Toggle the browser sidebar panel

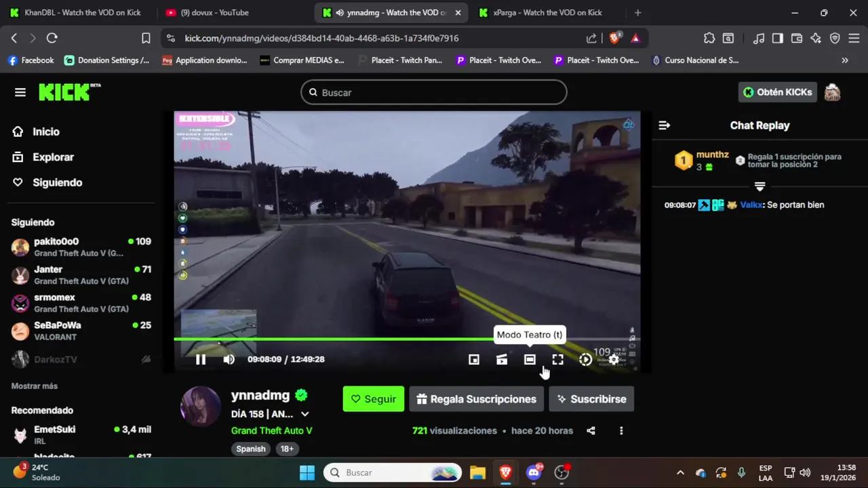[778, 39]
